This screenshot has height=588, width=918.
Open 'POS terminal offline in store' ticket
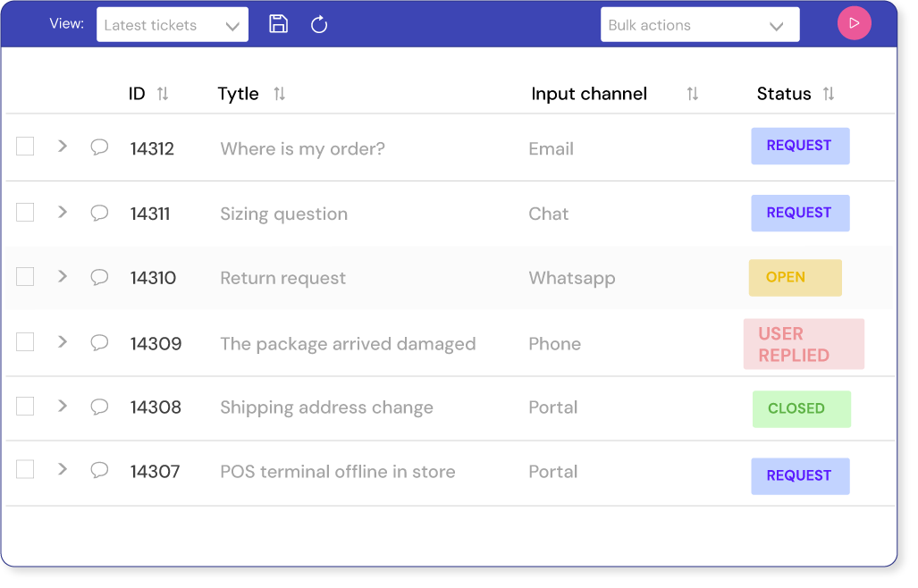tap(338, 472)
